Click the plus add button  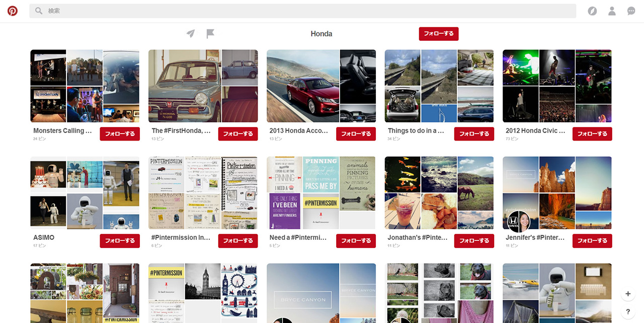pos(628,294)
